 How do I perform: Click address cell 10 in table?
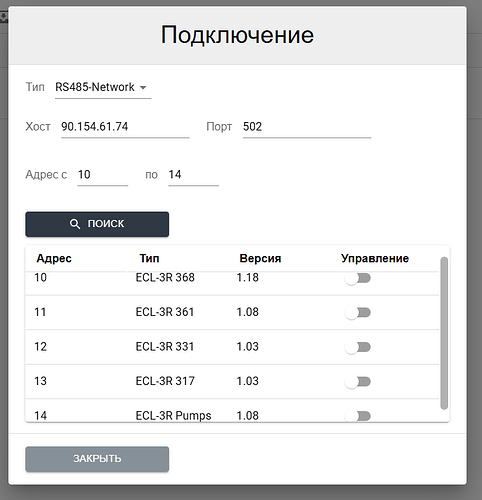tap(40, 278)
